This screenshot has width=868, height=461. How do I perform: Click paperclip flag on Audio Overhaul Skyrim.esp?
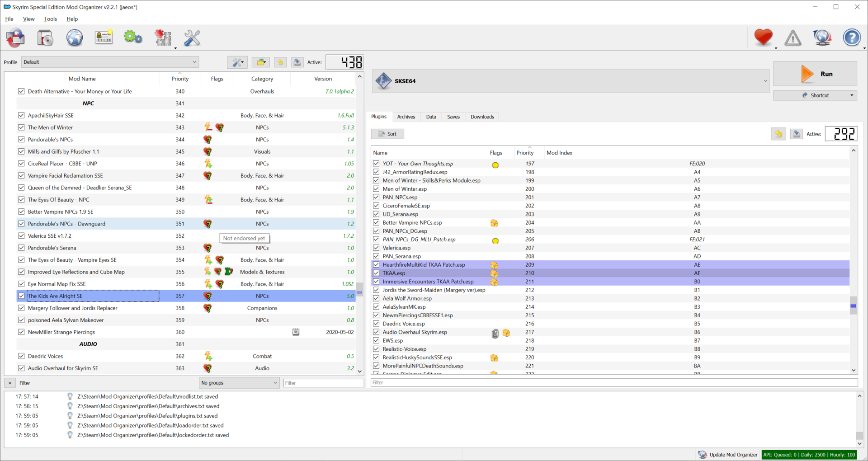495,334
